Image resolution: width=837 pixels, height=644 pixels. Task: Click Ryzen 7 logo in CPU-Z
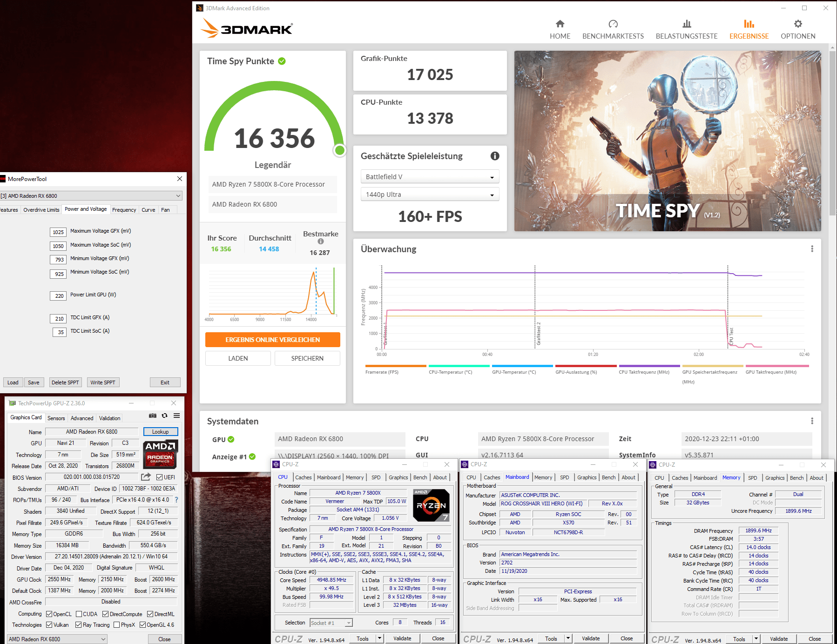[x=432, y=505]
